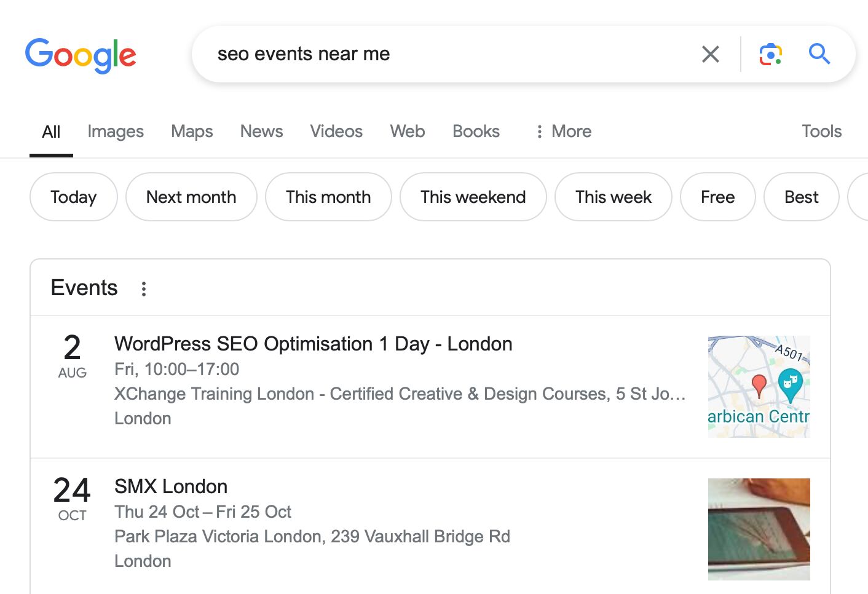
Task: Select the This month filter
Action: [328, 197]
